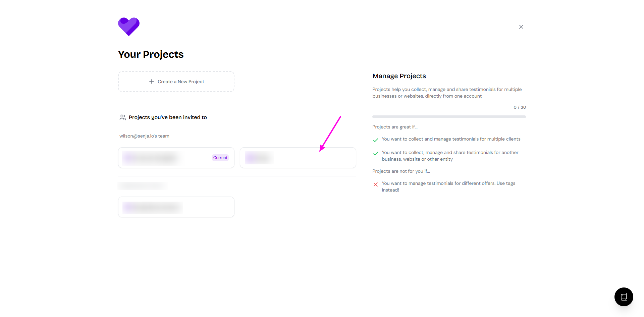Open the bottom blurred project card

pos(176,207)
